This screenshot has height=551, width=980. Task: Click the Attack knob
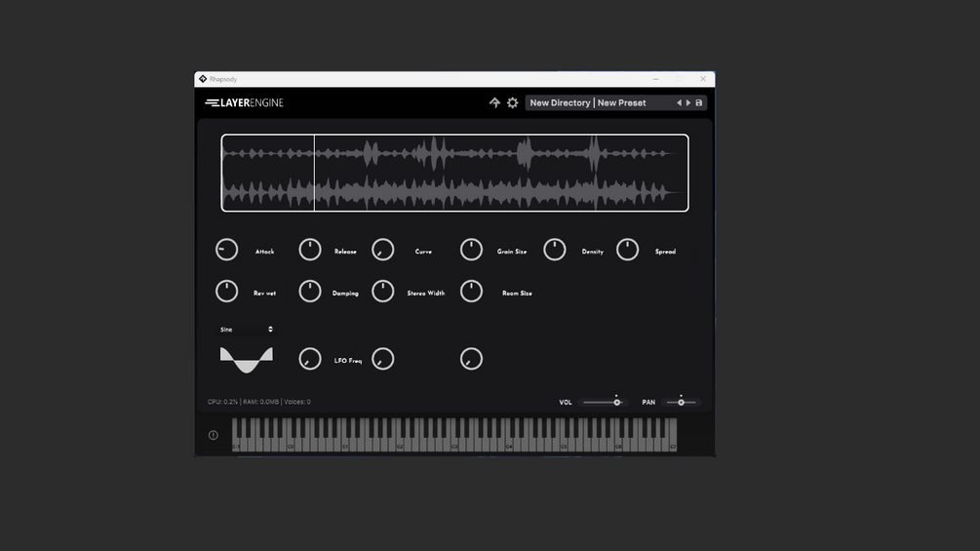(226, 250)
